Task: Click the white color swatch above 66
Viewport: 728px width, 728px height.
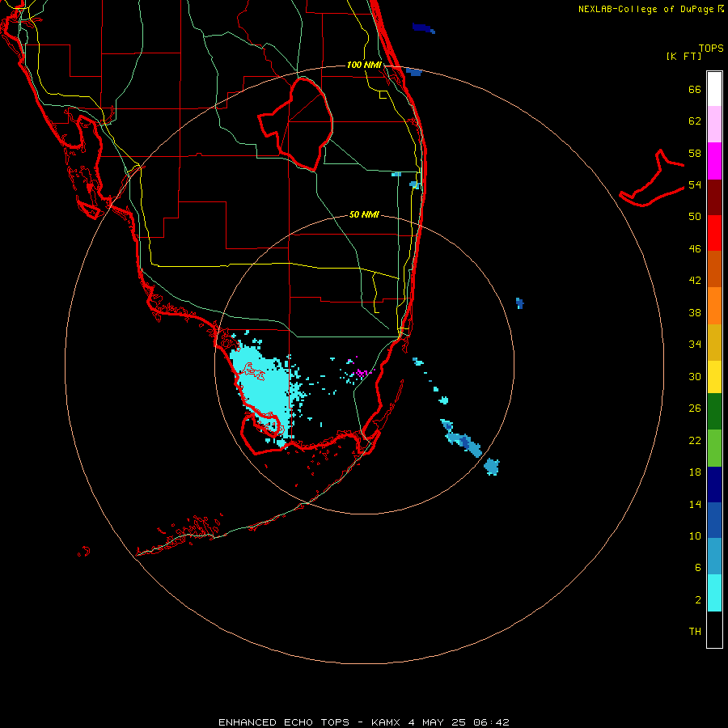Action: [x=714, y=89]
